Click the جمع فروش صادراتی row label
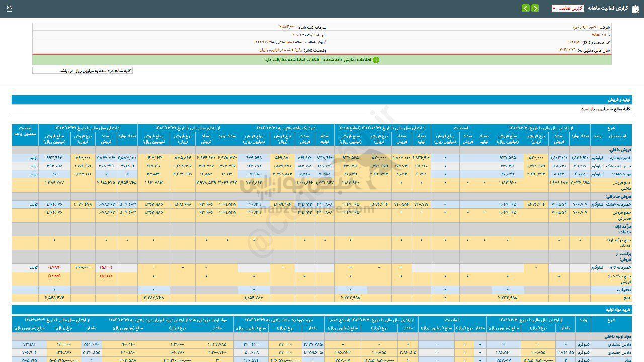This screenshot has width=644, height=362. 621,215
